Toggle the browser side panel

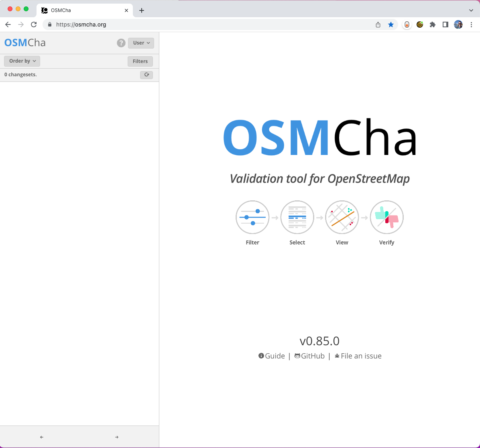[445, 24]
